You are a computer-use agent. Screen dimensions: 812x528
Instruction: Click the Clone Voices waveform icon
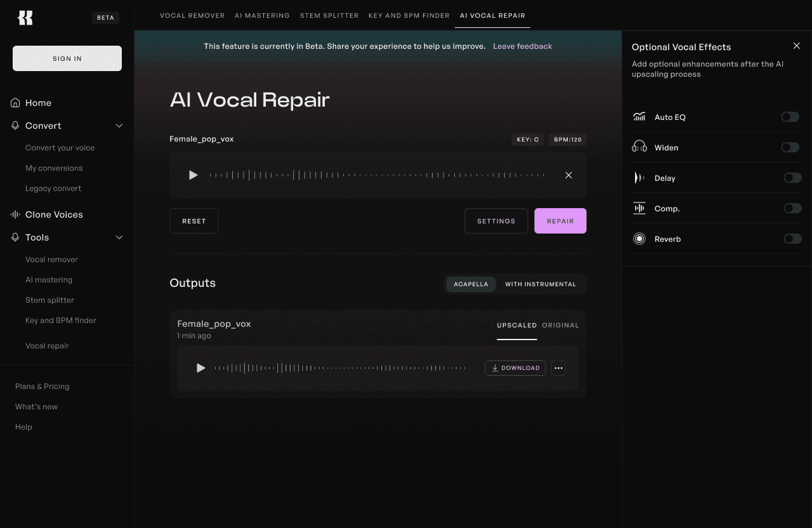[15, 214]
